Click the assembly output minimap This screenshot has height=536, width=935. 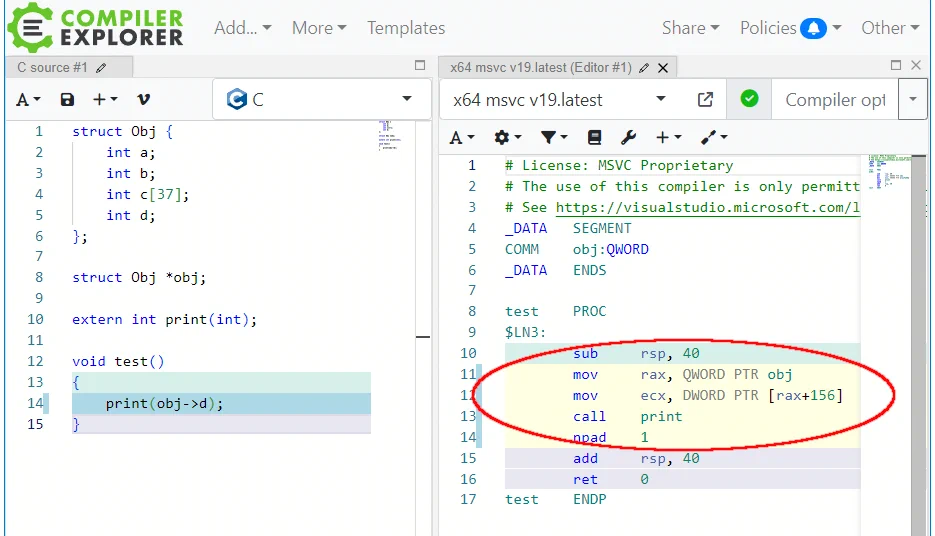(889, 172)
